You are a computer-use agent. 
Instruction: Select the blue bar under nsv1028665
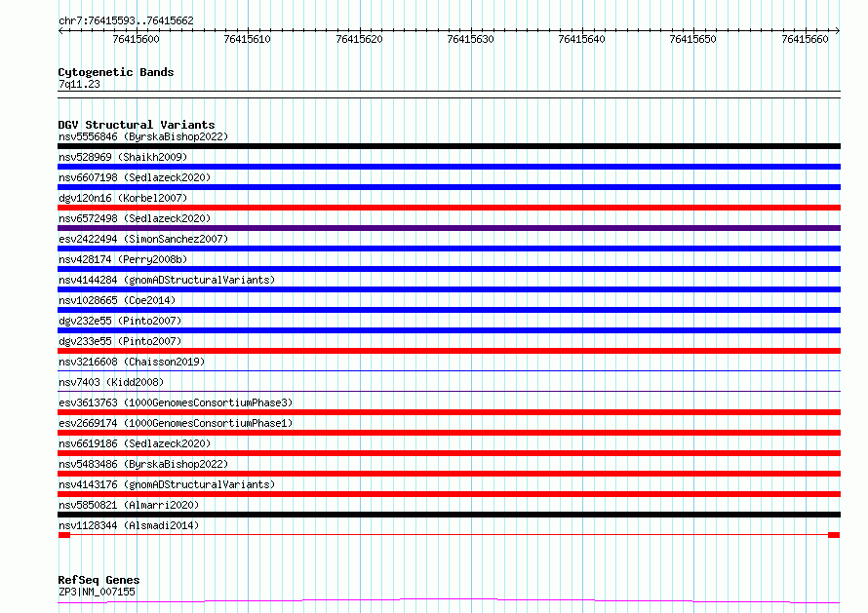click(449, 310)
